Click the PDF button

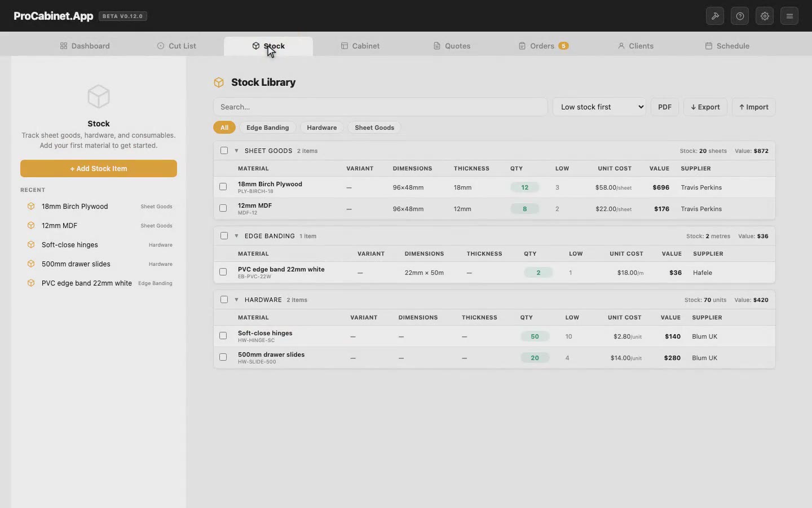point(665,107)
